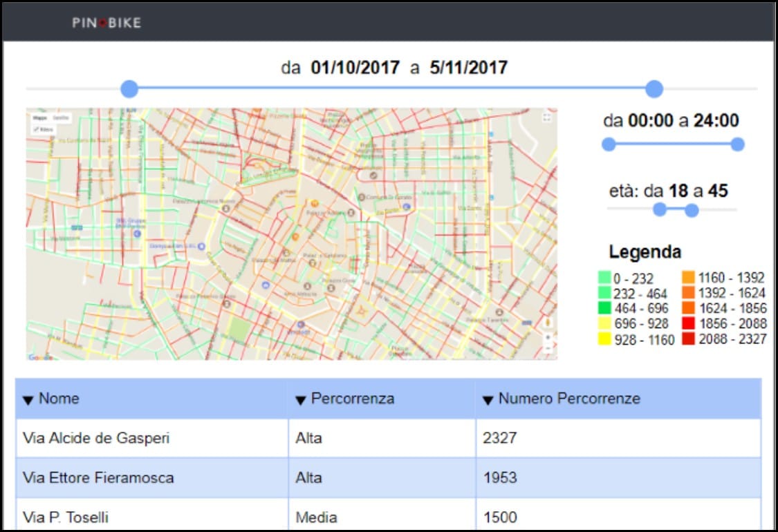Click the Comune di Corato POI icon
778x532 pixels.
click(x=362, y=197)
